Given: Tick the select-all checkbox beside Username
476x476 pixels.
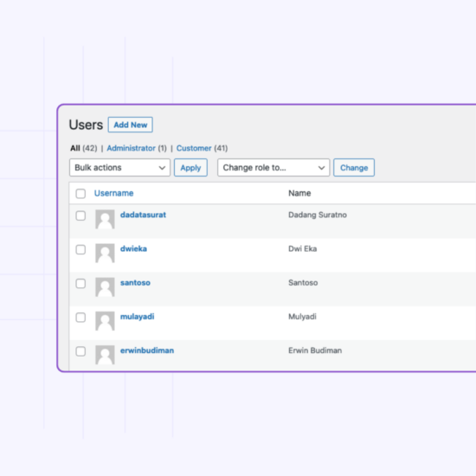Looking at the screenshot, I should click(x=80, y=194).
